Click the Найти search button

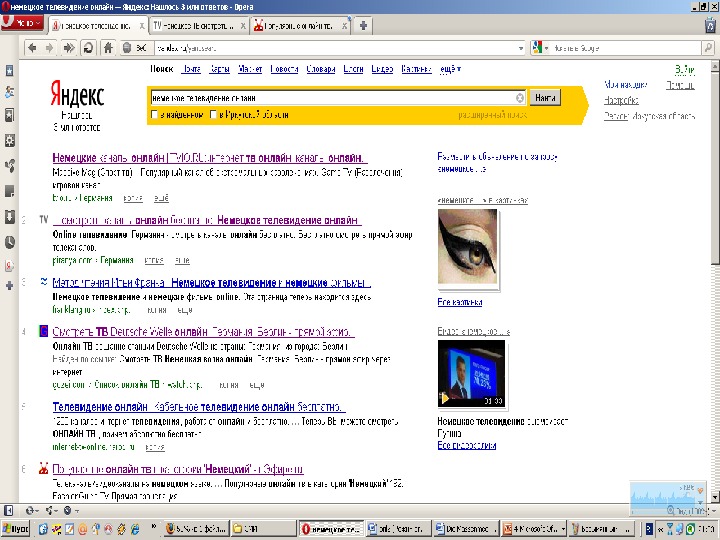tap(545, 98)
